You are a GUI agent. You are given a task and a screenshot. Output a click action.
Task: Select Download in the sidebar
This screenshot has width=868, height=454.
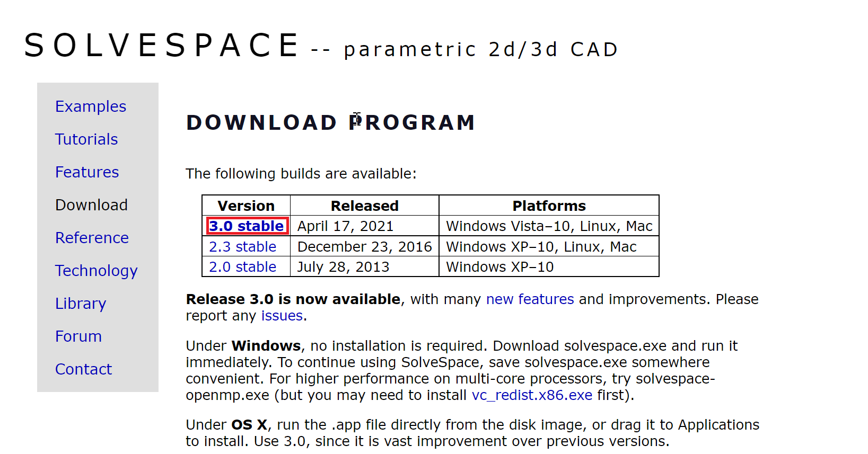[91, 205]
